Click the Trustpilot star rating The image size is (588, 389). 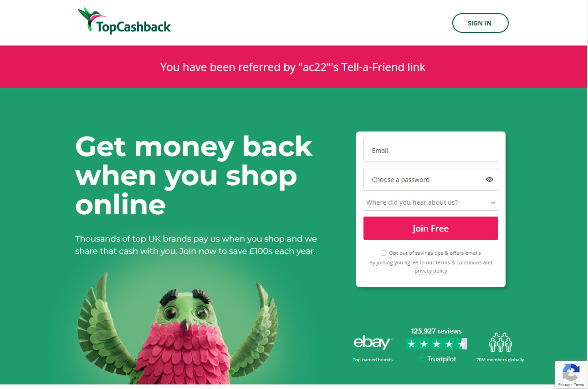point(436,344)
